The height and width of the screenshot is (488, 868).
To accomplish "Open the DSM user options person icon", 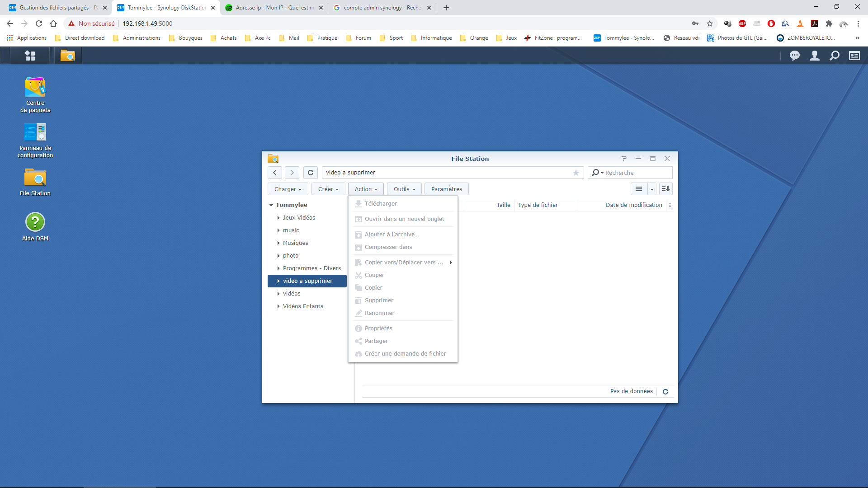I will 815,56.
